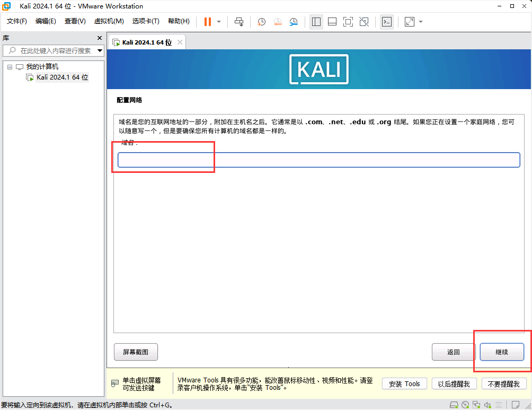Screen dimensions: 532x410
Task: Open the power options dropdown arrow
Action: pyautogui.click(x=219, y=22)
